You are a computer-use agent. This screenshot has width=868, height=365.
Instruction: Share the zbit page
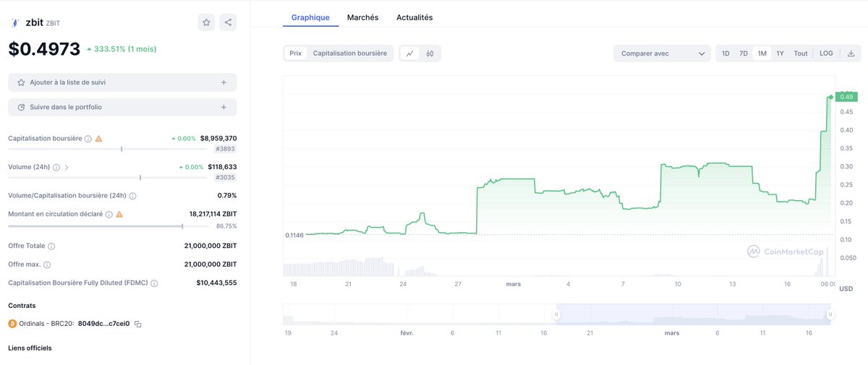[x=228, y=22]
